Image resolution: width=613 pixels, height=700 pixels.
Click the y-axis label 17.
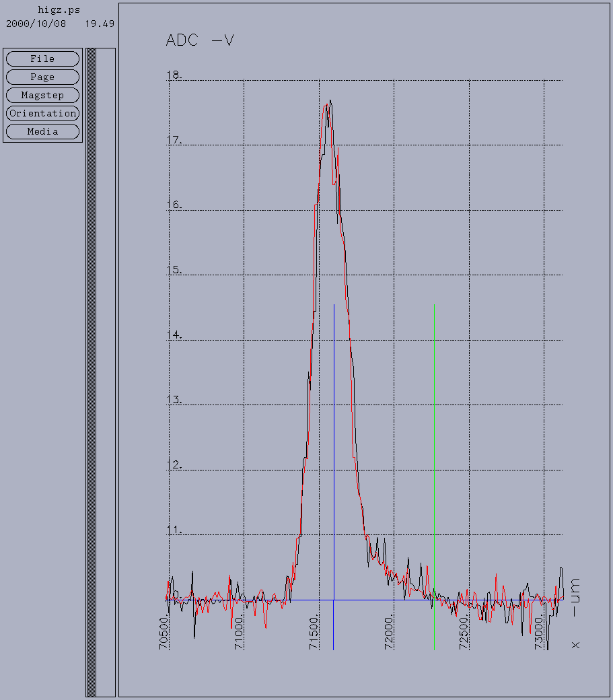[174, 140]
